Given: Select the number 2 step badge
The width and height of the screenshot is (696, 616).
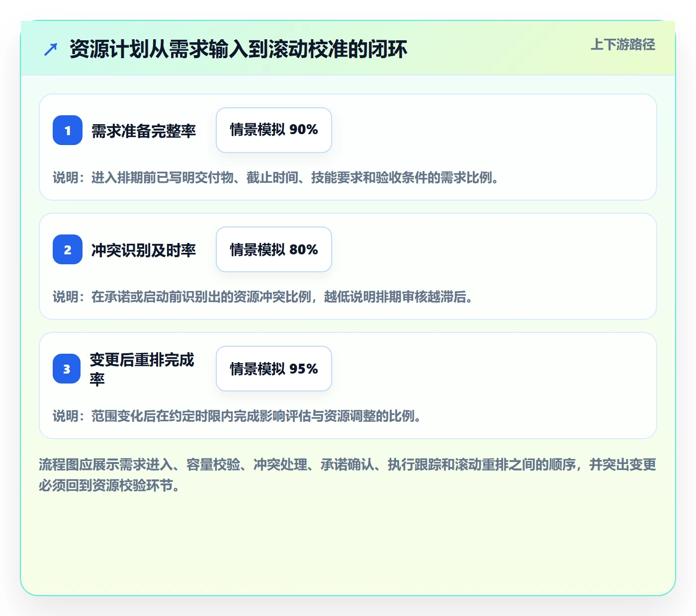Looking at the screenshot, I should pos(68,249).
